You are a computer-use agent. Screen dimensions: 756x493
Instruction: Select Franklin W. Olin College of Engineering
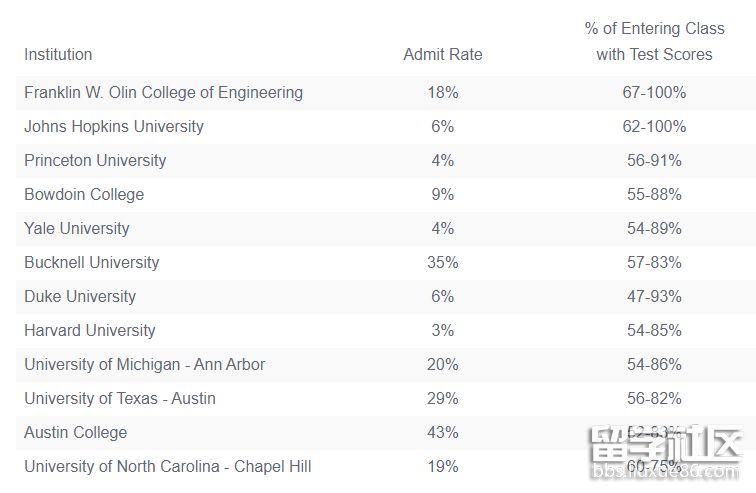pos(163,92)
